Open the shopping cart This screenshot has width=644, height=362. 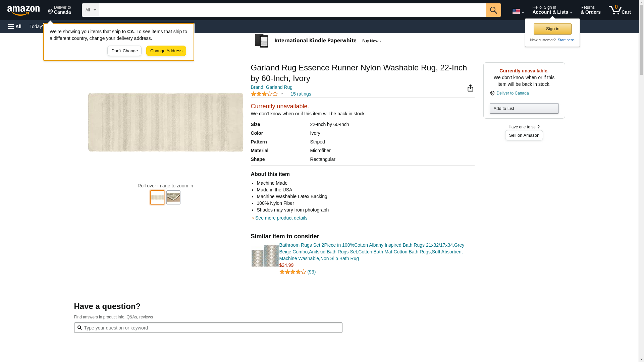tap(620, 10)
